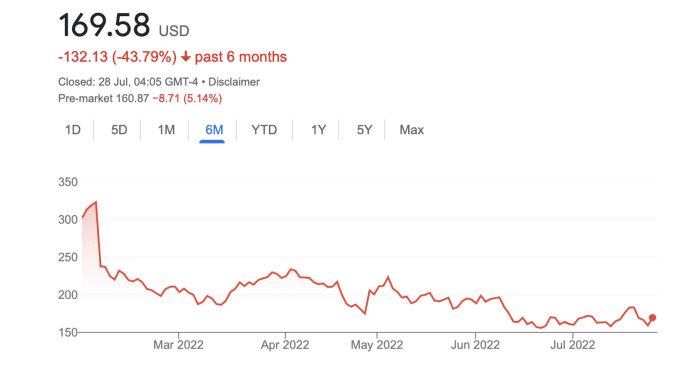Select the active 6M tab

[x=214, y=130]
